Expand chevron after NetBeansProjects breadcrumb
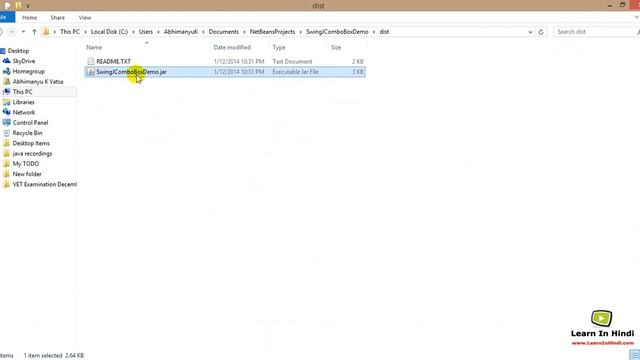 pos(300,32)
